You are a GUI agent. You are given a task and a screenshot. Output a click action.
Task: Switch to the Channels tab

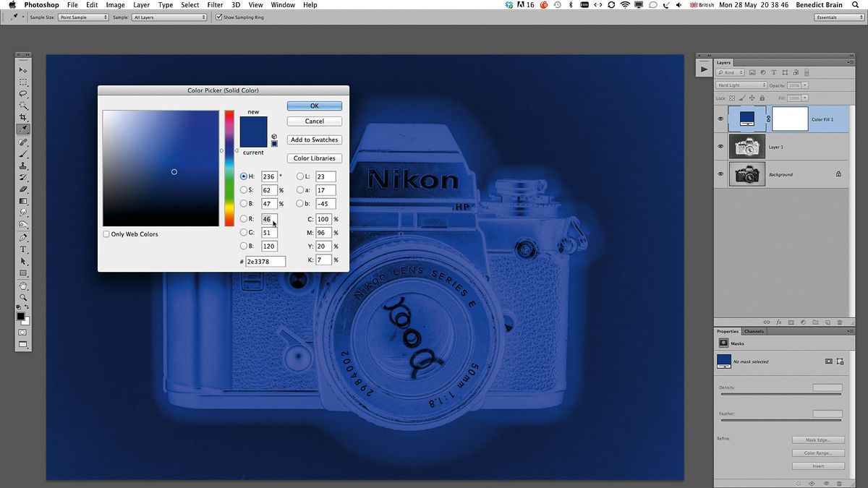[754, 331]
